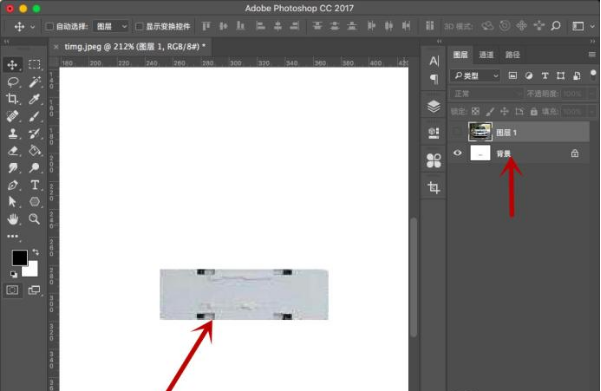Pick the Eyedropper tool
Image resolution: width=601 pixels, height=391 pixels.
pos(34,99)
